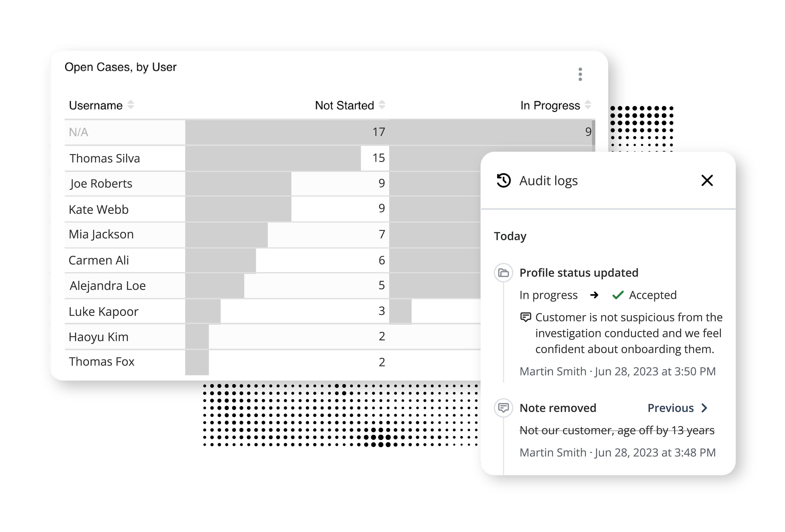Click the Not Started header label
Image resolution: width=785 pixels, height=532 pixels.
click(x=344, y=105)
